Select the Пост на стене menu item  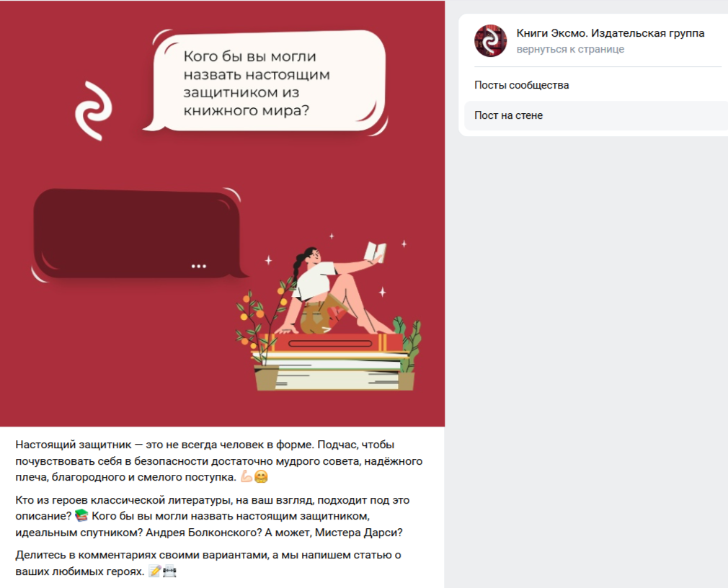[x=596, y=115]
